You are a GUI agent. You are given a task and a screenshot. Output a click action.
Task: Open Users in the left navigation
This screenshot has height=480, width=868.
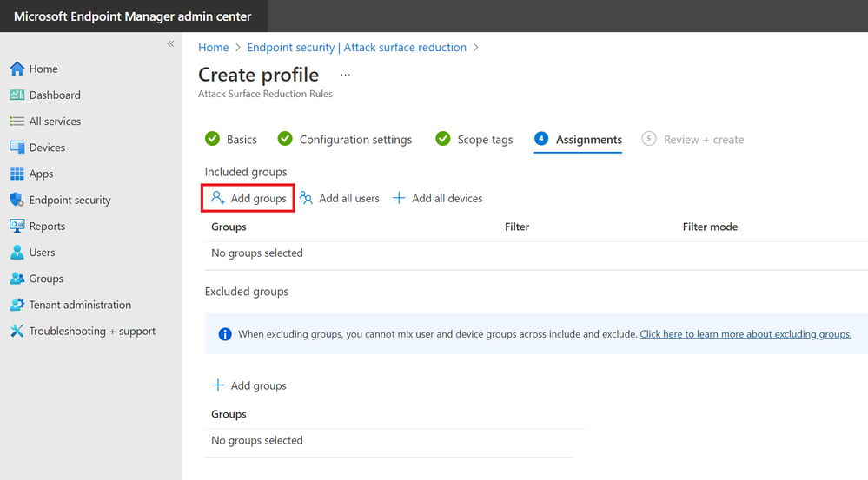(42, 253)
